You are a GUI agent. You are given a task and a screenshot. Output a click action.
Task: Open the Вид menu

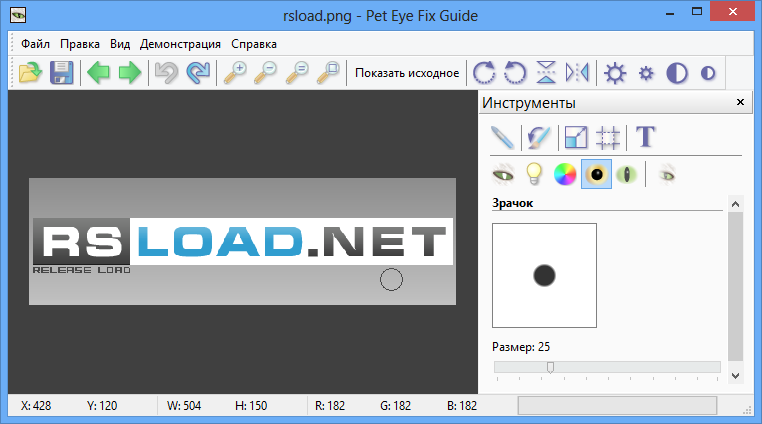[120, 44]
